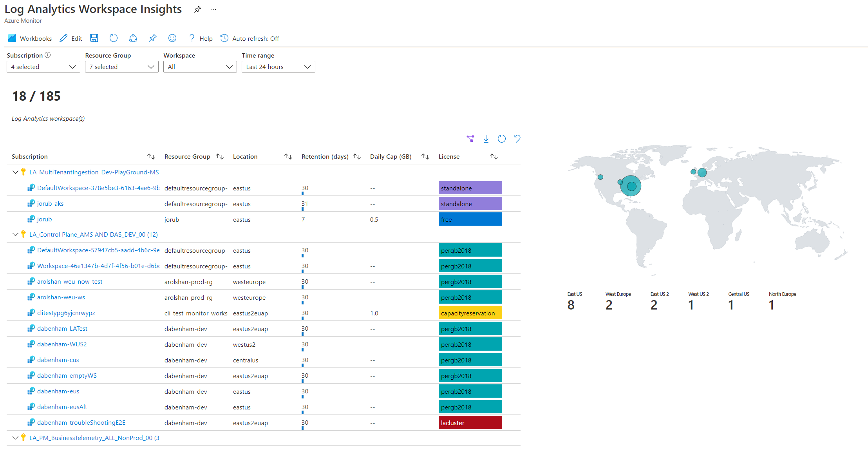Click the download icon in table toolbar
Viewport: 868px width, 449px height.
(x=486, y=139)
